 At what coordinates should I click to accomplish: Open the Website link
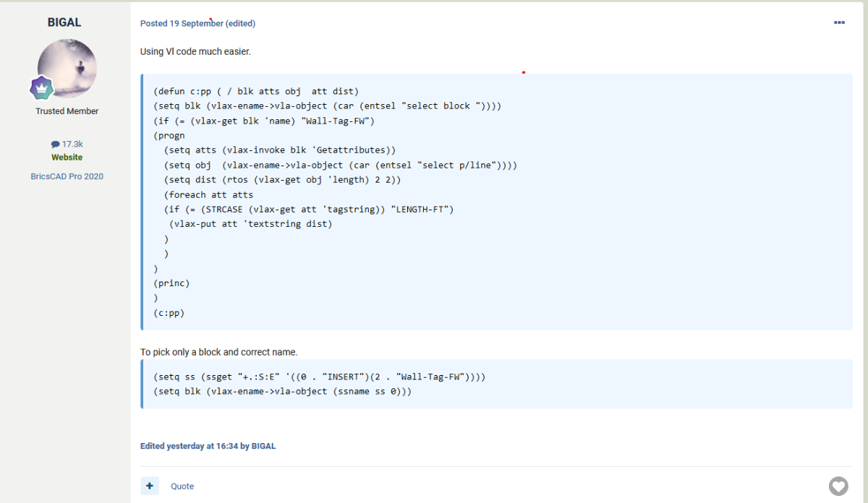point(67,158)
